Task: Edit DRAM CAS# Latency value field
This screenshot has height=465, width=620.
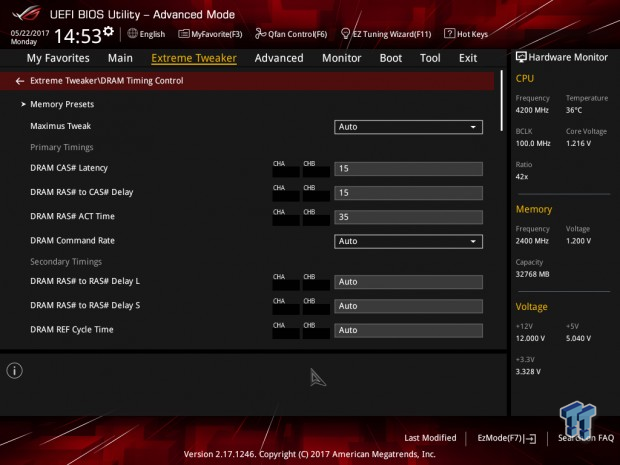Action: [x=408, y=169]
